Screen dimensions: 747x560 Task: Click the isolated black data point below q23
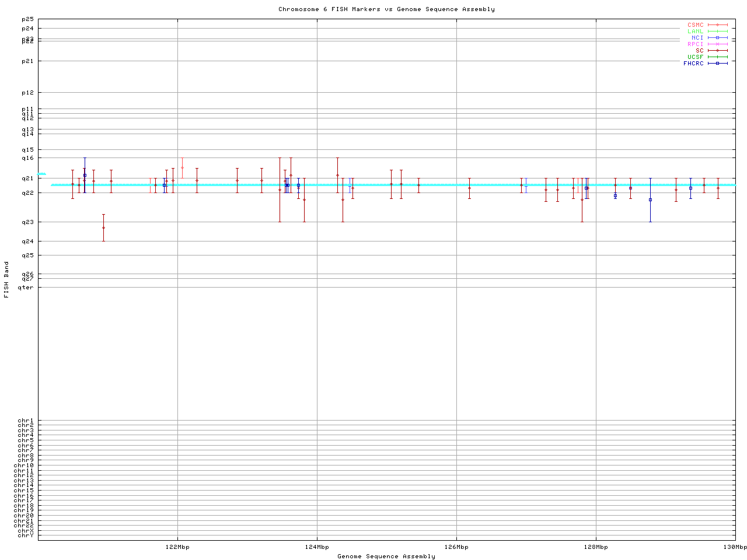point(103,228)
